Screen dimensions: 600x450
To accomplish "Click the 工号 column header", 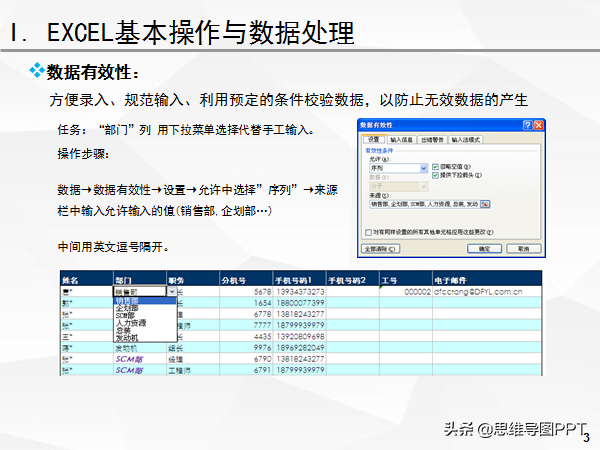I will [x=406, y=280].
